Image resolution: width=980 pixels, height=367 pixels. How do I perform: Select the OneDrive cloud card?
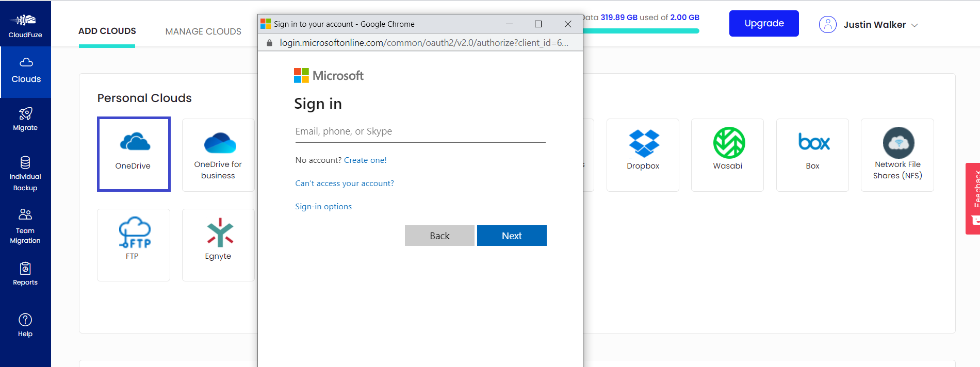point(134,154)
